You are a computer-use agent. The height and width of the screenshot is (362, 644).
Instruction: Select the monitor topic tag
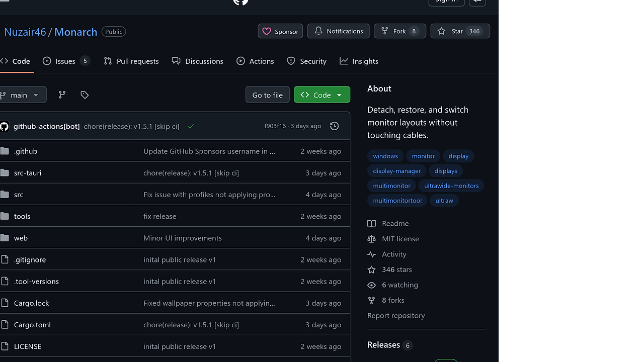coord(423,156)
